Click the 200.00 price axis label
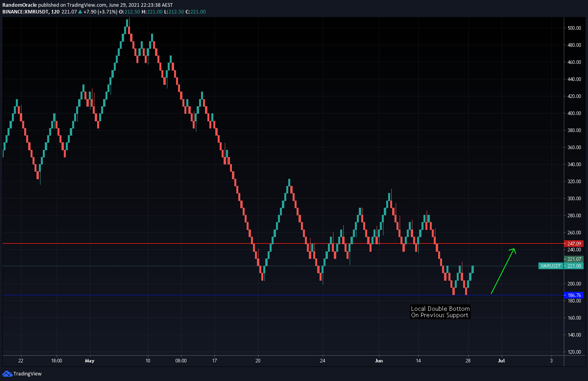Screen dimensions: 588x381 tap(574, 284)
